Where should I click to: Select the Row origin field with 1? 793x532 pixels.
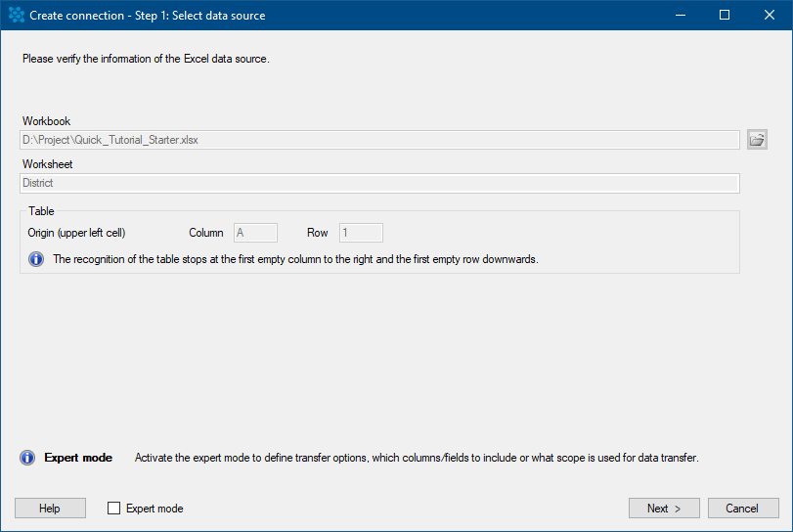pos(361,233)
